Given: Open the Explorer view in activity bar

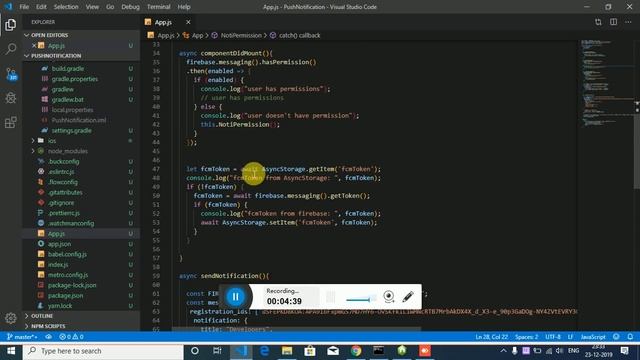Looking at the screenshot, I should point(11,24).
